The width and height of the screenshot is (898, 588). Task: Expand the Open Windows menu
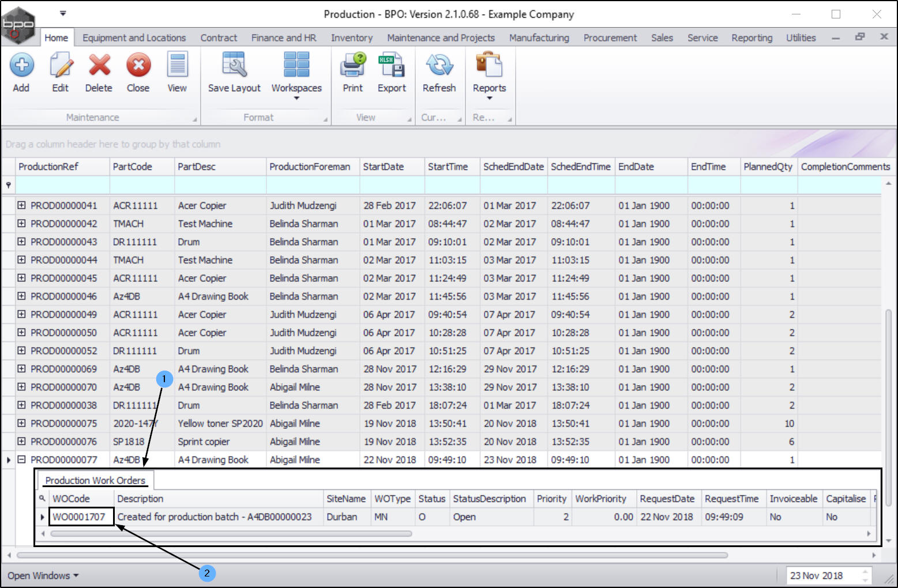pos(43,575)
